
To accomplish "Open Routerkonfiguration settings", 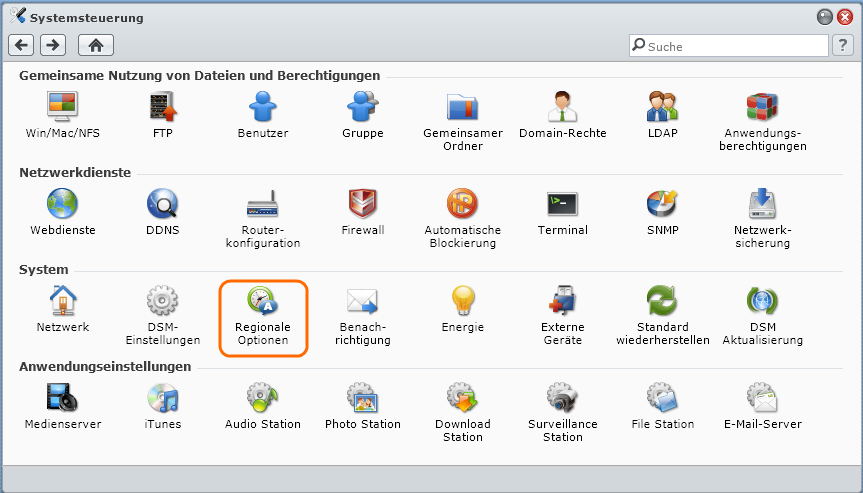I will coord(262,205).
